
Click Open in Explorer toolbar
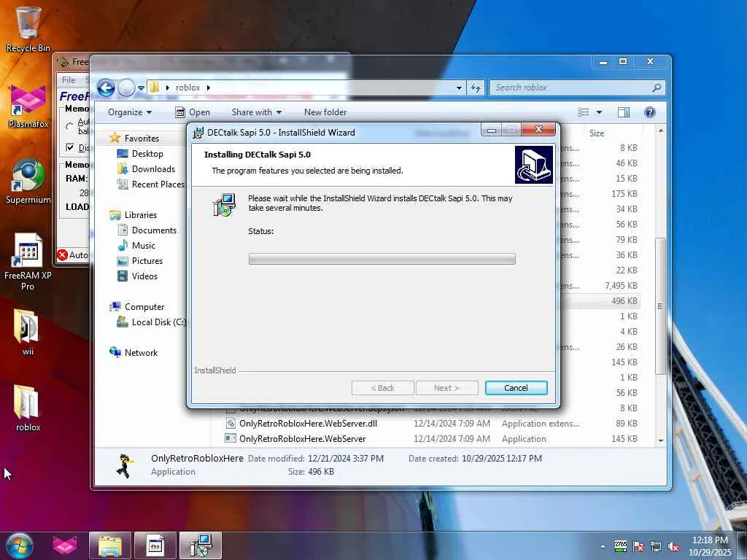(x=193, y=112)
